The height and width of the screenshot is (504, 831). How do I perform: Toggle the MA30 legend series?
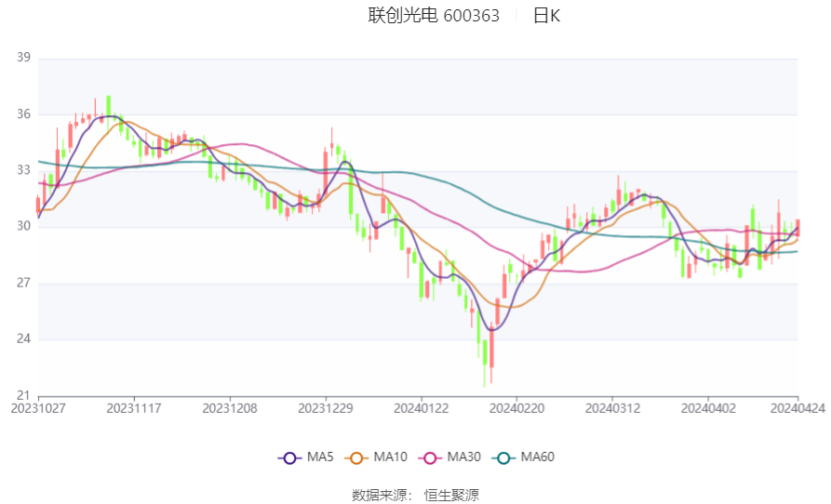tap(449, 458)
